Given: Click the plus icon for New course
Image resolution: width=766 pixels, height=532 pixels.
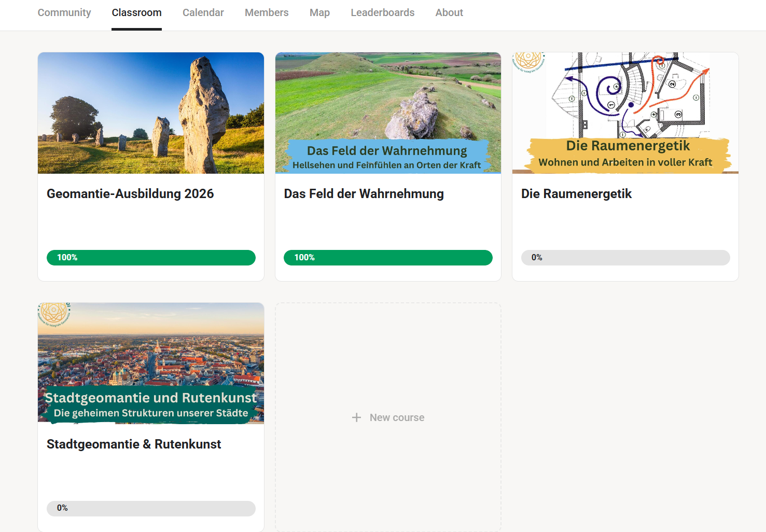Looking at the screenshot, I should [x=356, y=417].
